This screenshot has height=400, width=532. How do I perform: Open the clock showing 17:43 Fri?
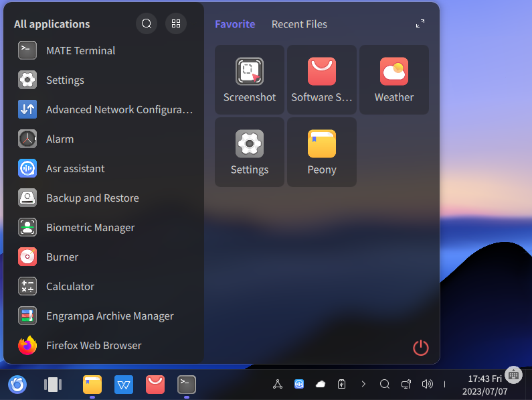click(484, 385)
